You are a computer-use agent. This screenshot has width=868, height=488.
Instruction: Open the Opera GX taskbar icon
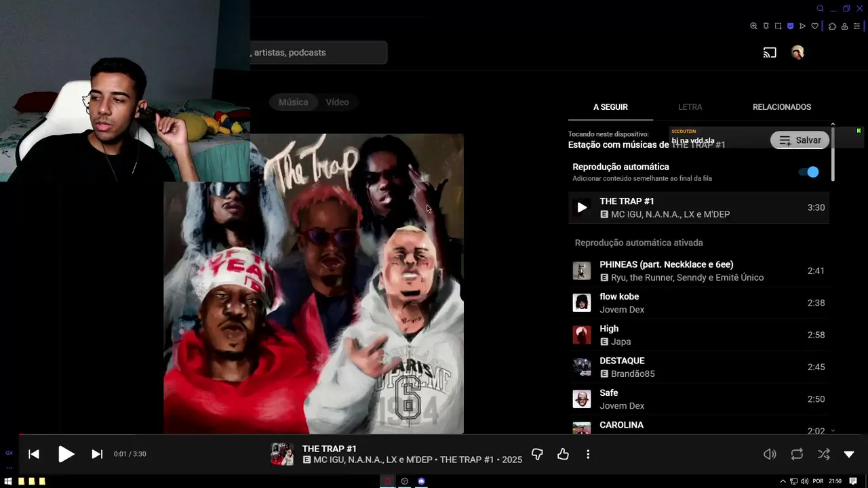pos(388,481)
